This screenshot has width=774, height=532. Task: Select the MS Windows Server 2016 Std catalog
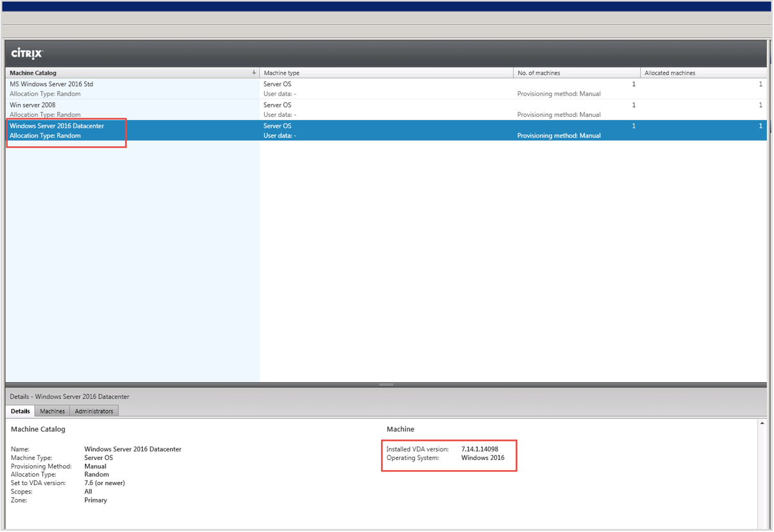tap(51, 84)
